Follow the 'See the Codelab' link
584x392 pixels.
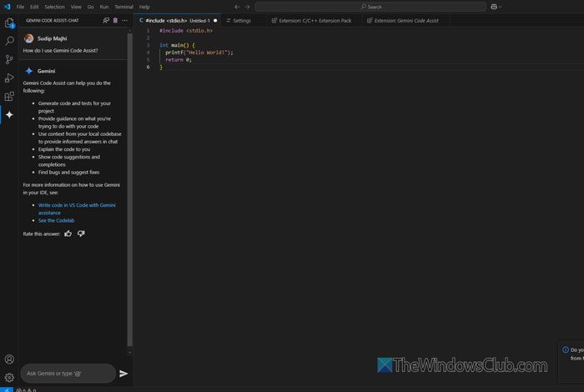click(x=56, y=220)
